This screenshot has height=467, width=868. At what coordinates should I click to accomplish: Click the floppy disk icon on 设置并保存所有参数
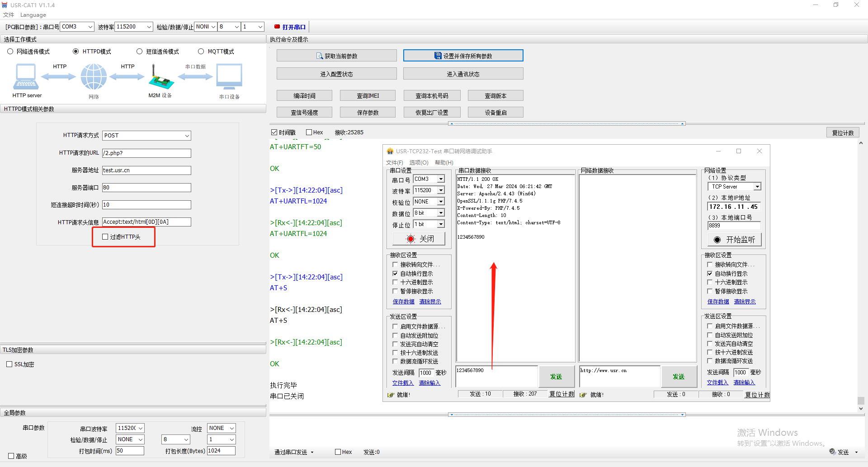coord(438,56)
